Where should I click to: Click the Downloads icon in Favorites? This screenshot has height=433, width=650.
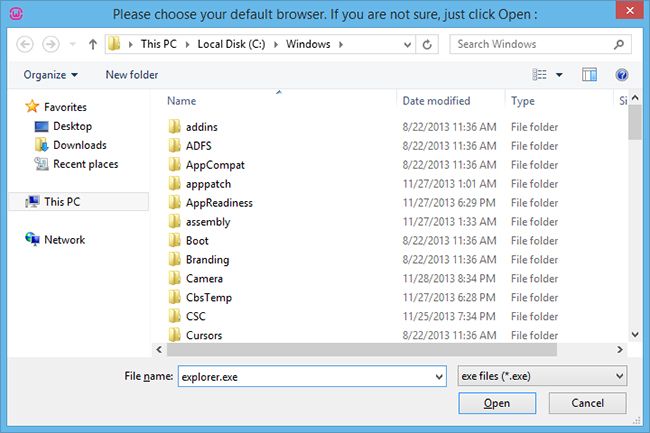[x=41, y=145]
